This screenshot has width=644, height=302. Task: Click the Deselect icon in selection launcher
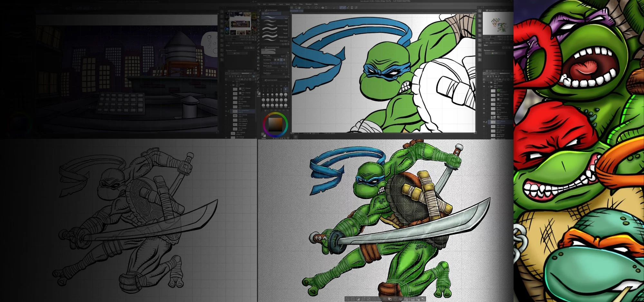tap(347, 299)
